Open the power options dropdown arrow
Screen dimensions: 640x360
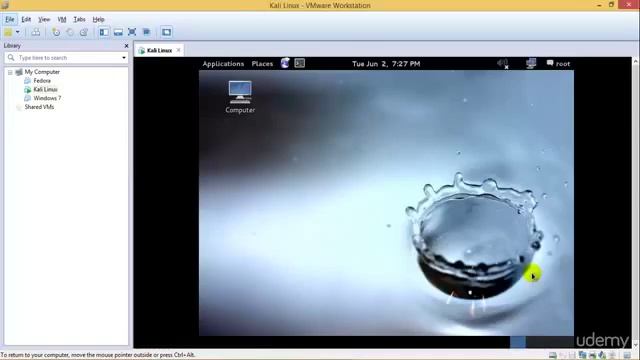(x=18, y=32)
